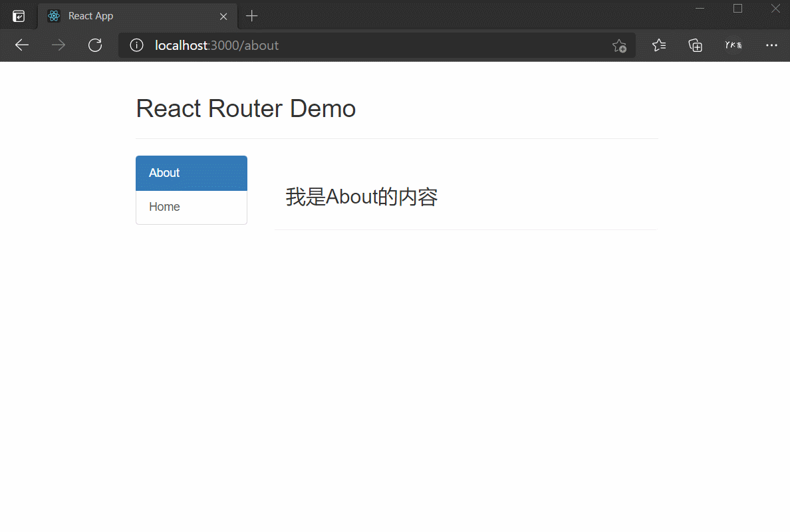Open a new tab with plus icon
This screenshot has width=790, height=532.
point(251,16)
